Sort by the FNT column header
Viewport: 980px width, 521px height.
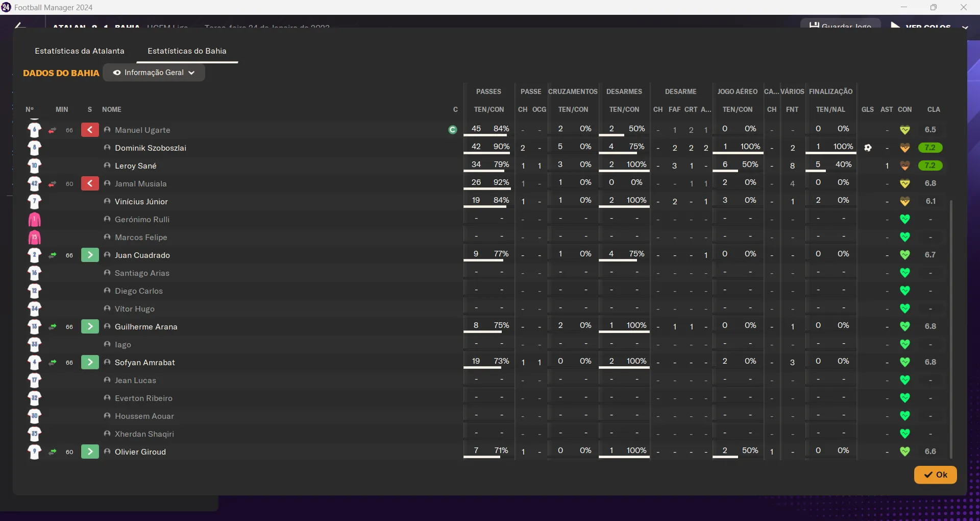coord(792,109)
